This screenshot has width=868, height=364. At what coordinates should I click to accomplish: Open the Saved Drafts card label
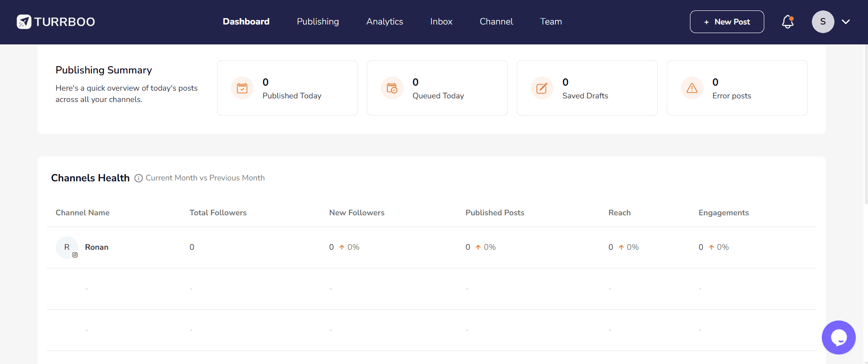(x=585, y=96)
